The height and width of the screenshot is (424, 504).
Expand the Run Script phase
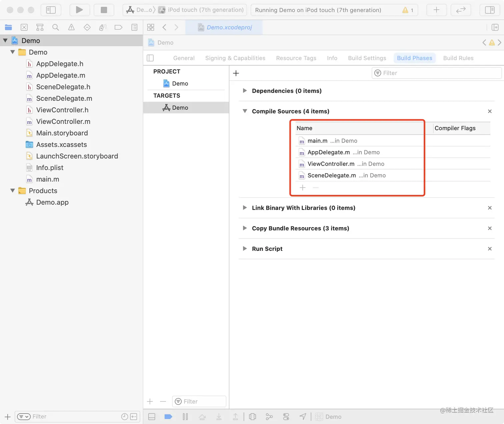pyautogui.click(x=245, y=248)
